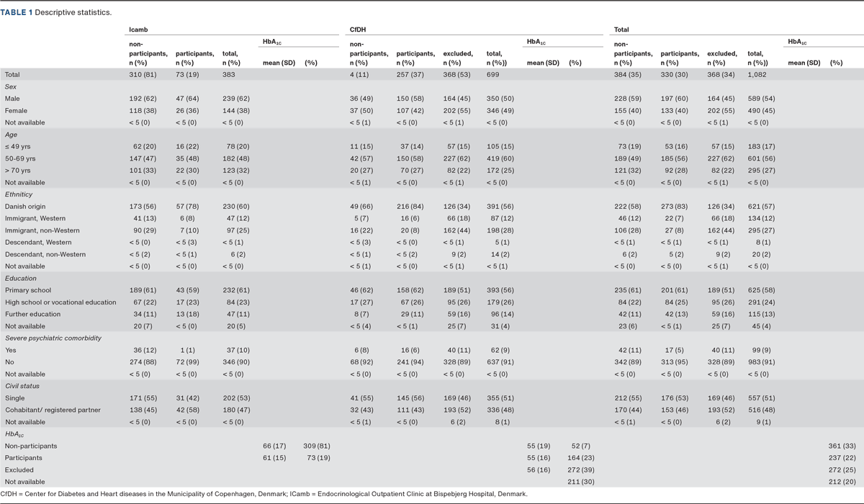Click the "50-69 yrs" age row label
The width and height of the screenshot is (864, 504).
coord(21,158)
